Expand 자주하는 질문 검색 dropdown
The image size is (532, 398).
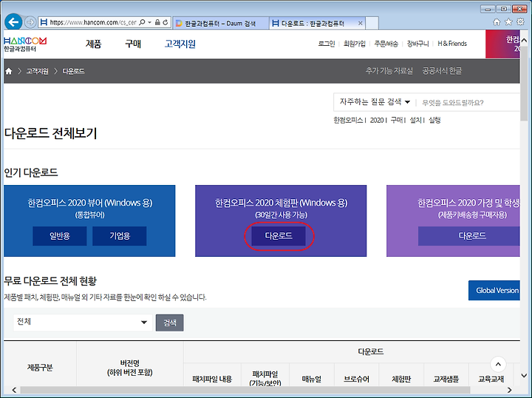[x=375, y=102]
